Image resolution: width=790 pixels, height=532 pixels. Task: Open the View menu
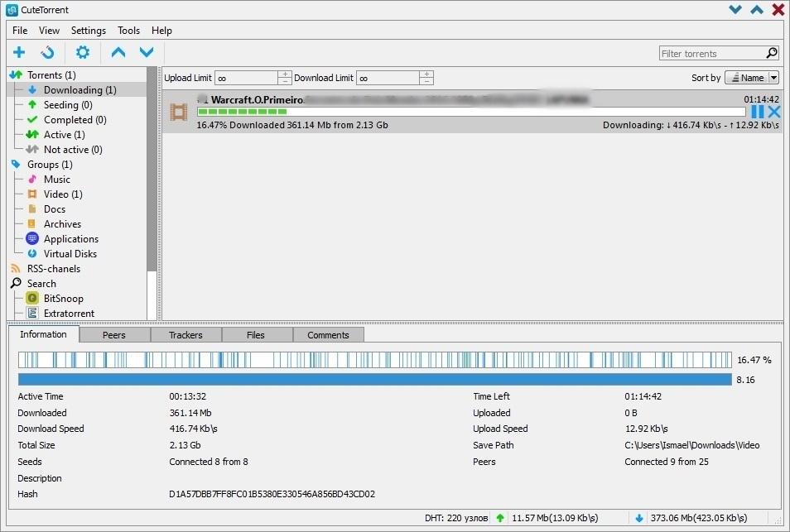point(49,30)
